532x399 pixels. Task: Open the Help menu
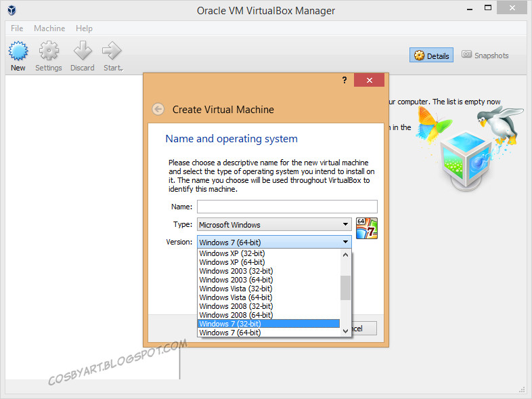[x=84, y=28]
